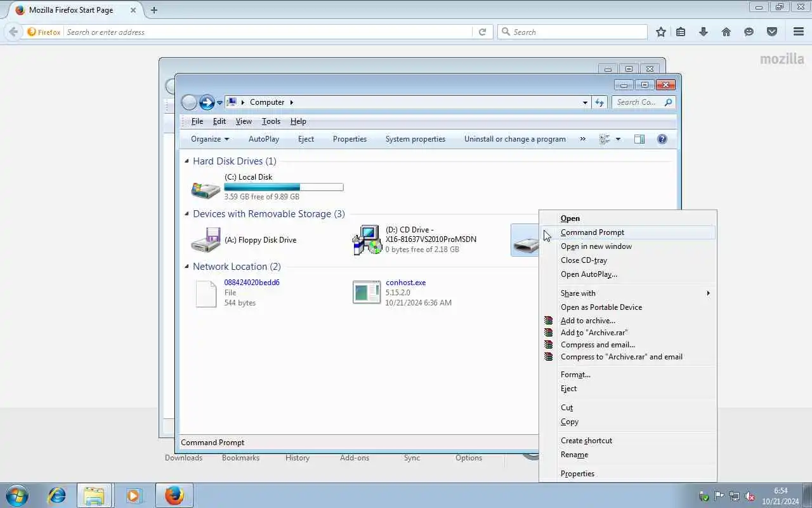This screenshot has height=508, width=812.
Task: Choose Command Prompt from context menu
Action: pos(628,232)
